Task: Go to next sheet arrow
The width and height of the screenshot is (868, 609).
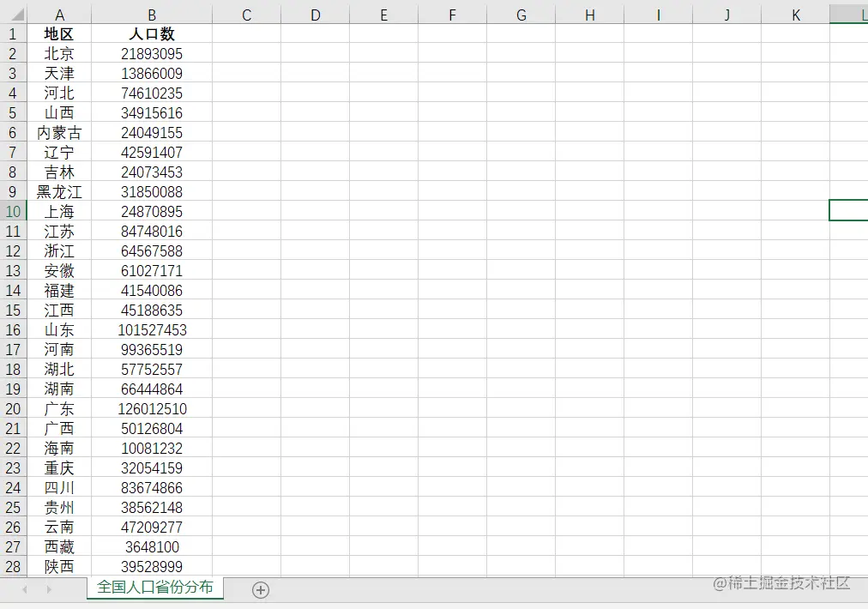Action: click(x=49, y=589)
